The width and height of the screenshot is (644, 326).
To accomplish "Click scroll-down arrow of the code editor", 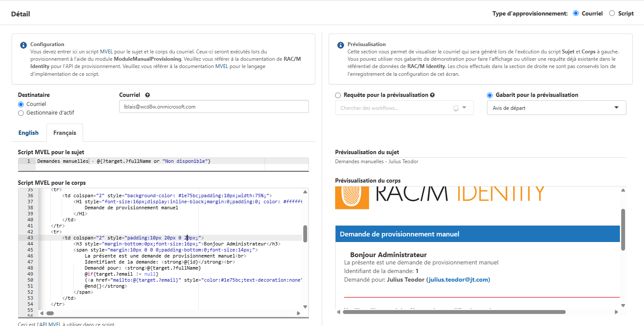I will click(x=305, y=307).
